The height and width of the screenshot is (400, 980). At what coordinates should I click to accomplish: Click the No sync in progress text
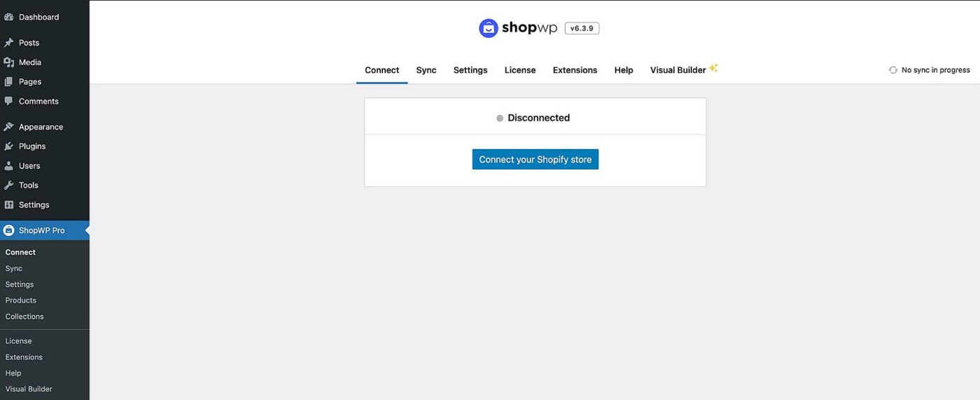pyautogui.click(x=936, y=70)
